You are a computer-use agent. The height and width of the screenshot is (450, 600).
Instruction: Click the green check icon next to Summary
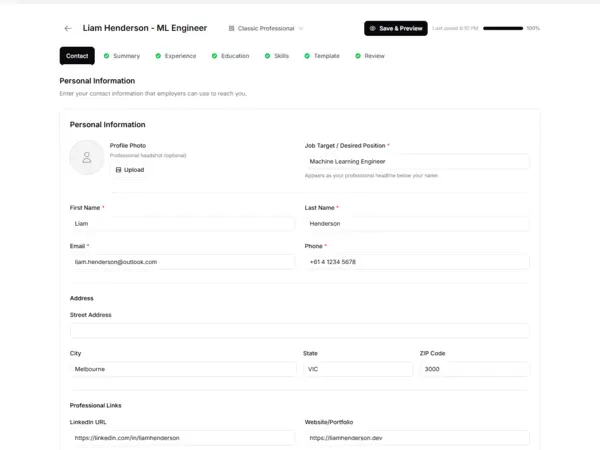(x=106, y=56)
